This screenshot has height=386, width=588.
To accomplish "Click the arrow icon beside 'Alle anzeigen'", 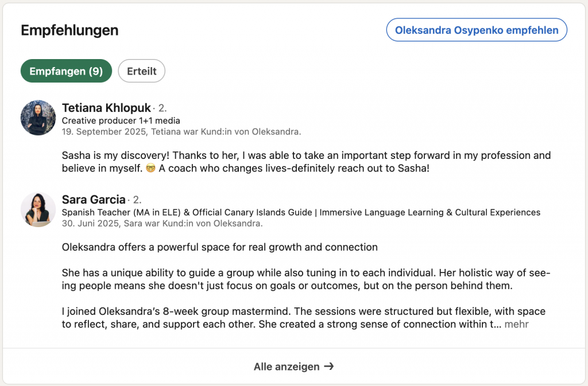I will coord(329,366).
